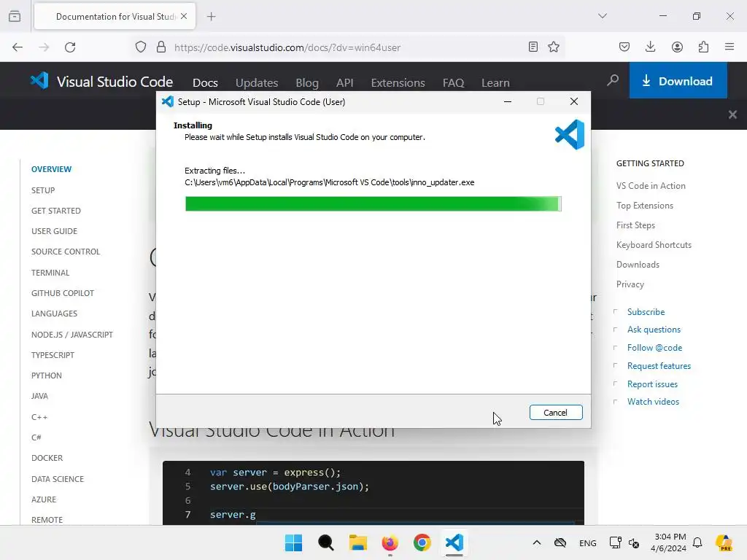
Task: Open the Subscribe link
Action: 646,312
